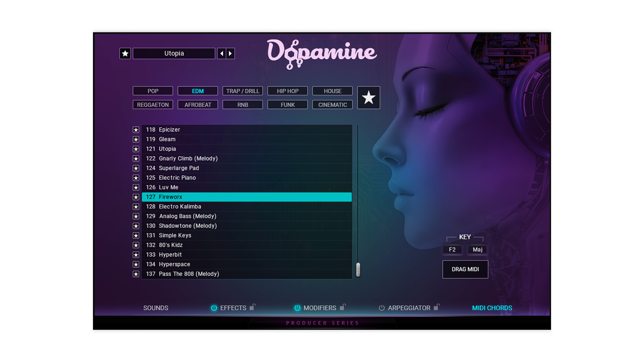Star the 124 Superlarge Pad preset

click(136, 168)
